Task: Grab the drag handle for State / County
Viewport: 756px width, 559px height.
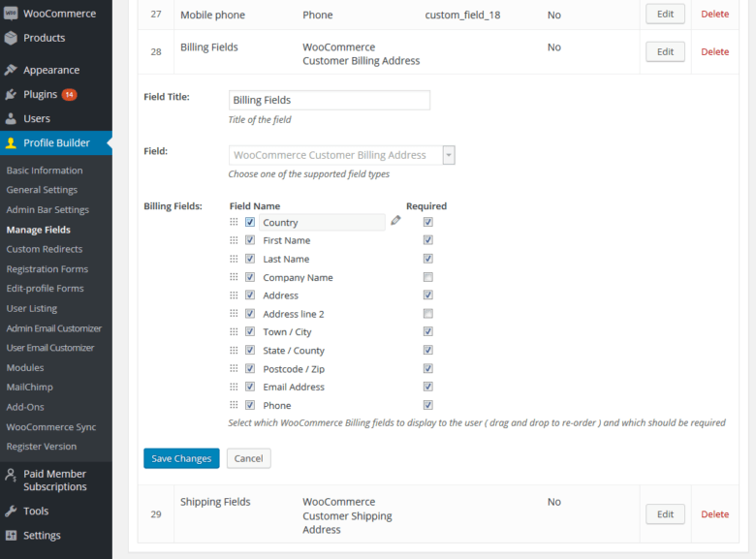Action: [x=234, y=350]
